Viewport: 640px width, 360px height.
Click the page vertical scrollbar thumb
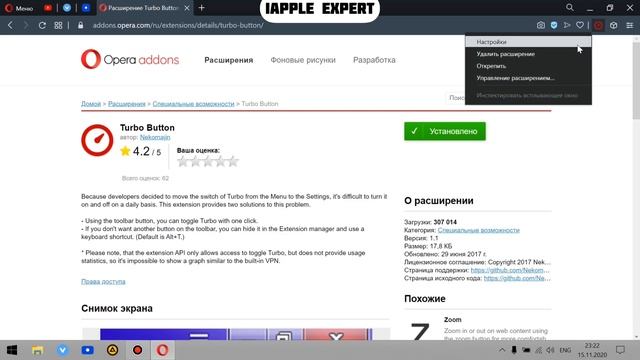point(636,80)
